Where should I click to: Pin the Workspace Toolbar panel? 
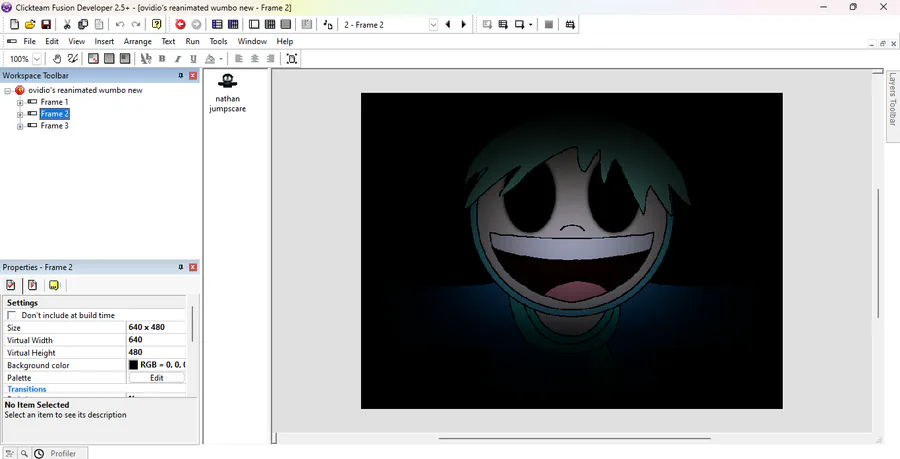(x=180, y=76)
